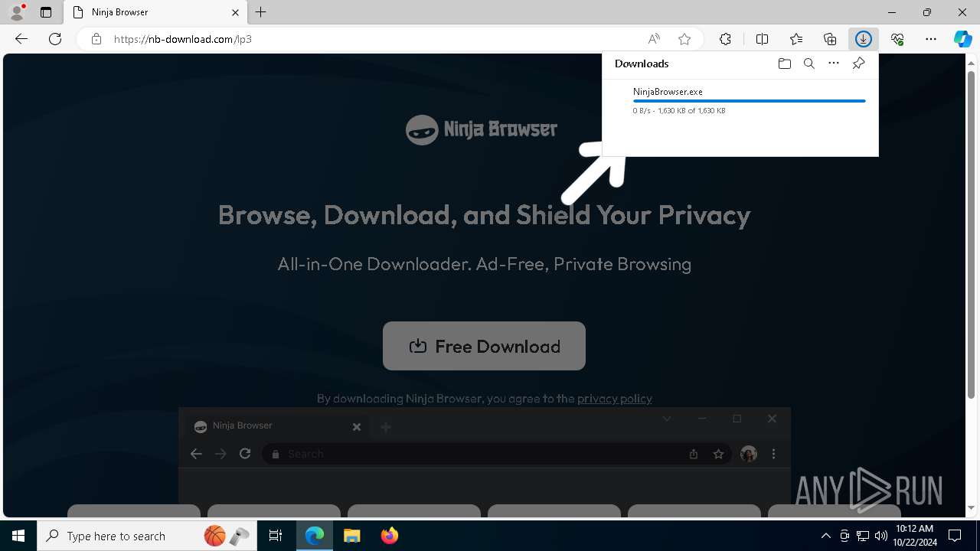The height and width of the screenshot is (551, 980).
Task: Pin the Downloads panel
Action: tap(859, 64)
